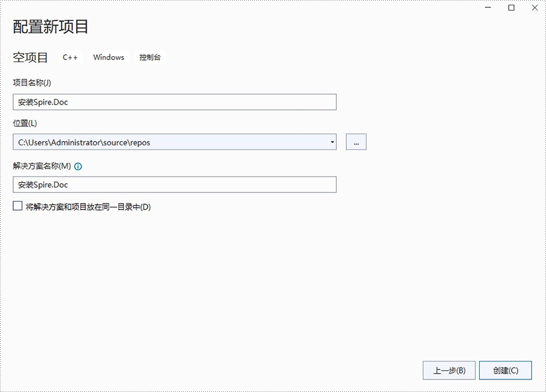Click the location path text C:\Users\Administrator\source\repos
546x392 pixels.
pyautogui.click(x=84, y=143)
